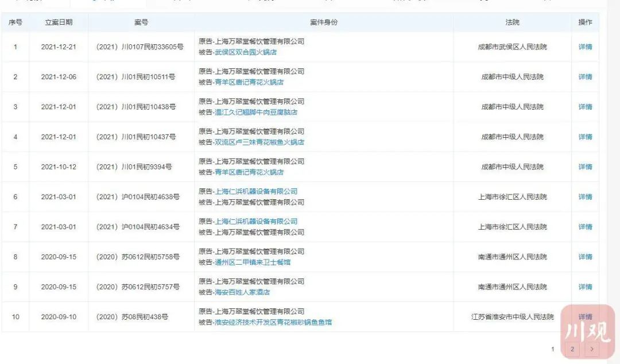This screenshot has width=620, height=364.
Task: Click the next page arrow
Action: (x=591, y=349)
